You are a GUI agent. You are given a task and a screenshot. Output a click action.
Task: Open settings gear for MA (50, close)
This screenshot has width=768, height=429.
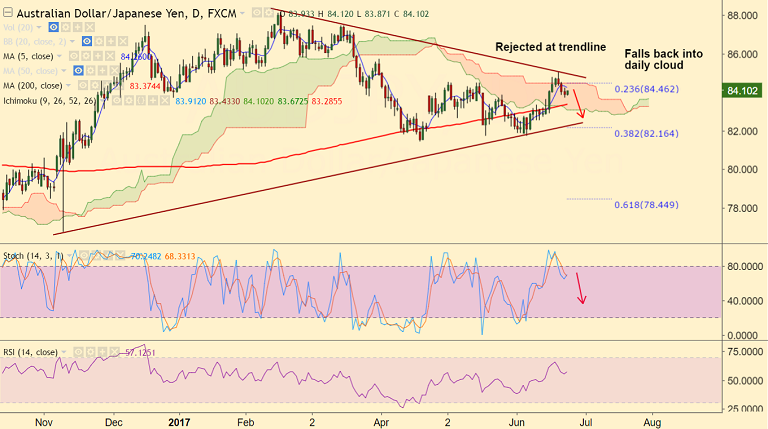tap(91, 71)
